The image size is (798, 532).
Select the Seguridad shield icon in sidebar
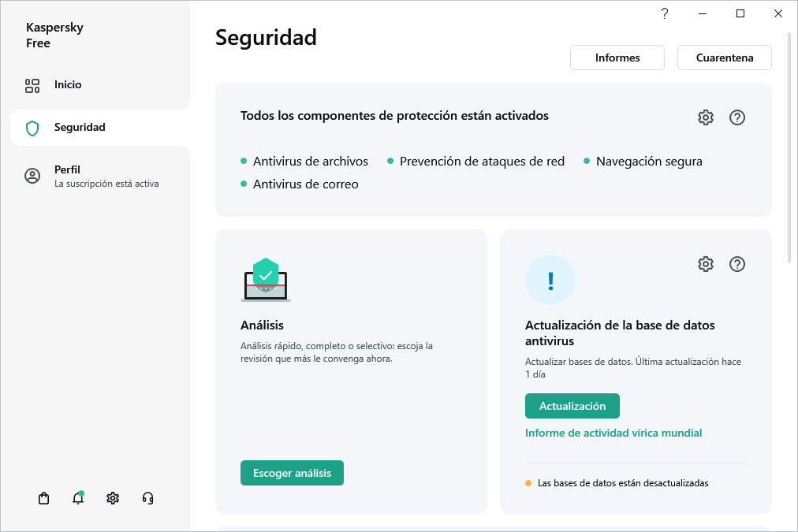click(32, 127)
